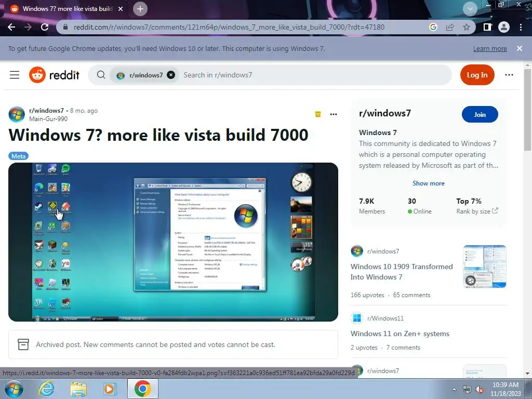Viewport: 532px width, 399px height.
Task: Click the post title text
Action: (x=158, y=135)
